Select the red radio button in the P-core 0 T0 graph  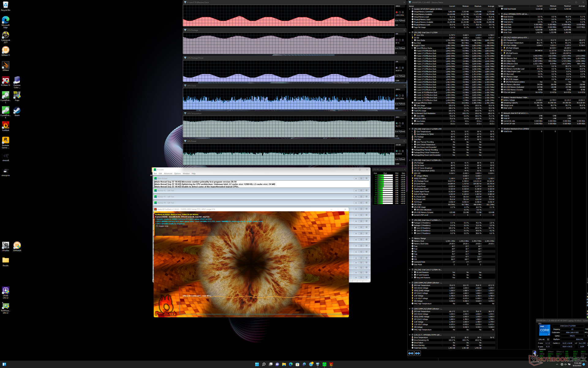point(397,12)
